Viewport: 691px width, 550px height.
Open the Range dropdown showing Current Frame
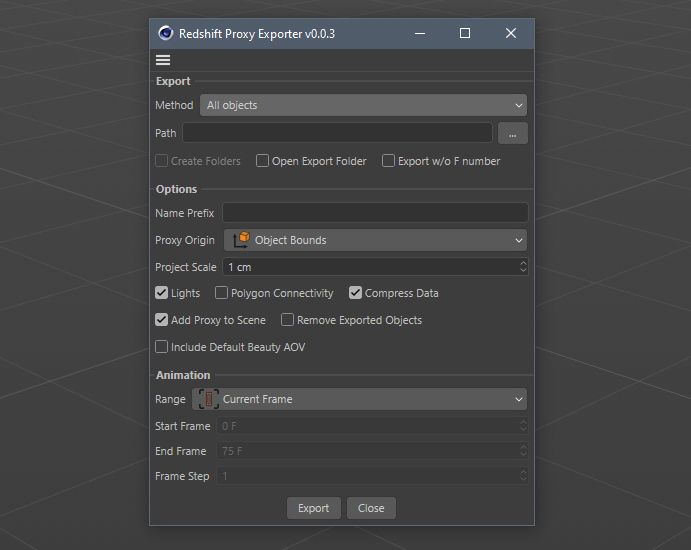360,399
